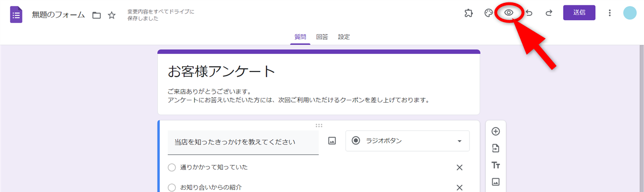Add an image to the question
The height and width of the screenshot is (192, 644).
pyautogui.click(x=332, y=141)
